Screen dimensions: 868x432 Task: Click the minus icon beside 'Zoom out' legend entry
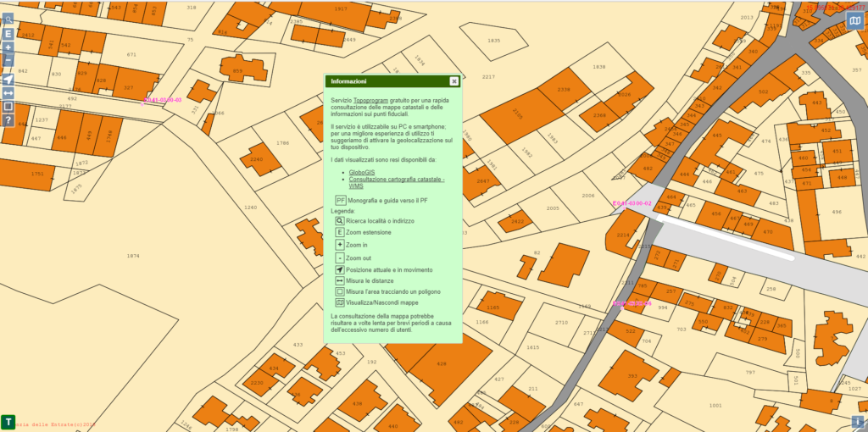tap(340, 258)
